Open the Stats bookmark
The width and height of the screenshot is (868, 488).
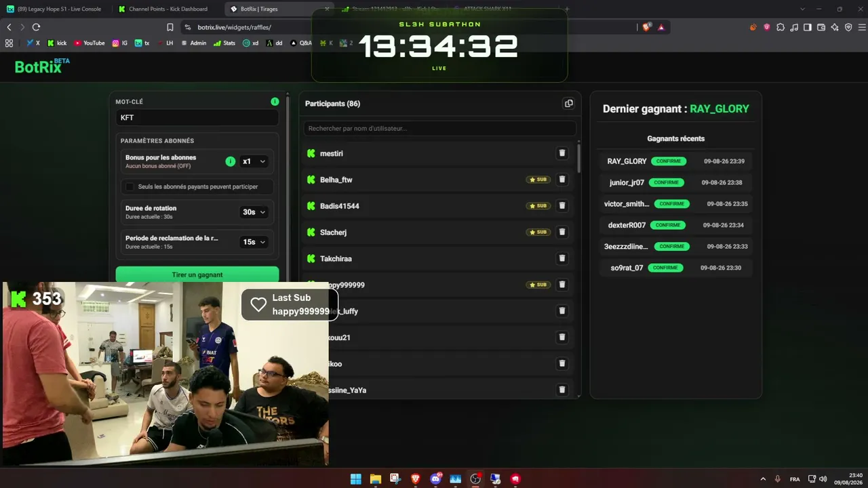point(224,43)
